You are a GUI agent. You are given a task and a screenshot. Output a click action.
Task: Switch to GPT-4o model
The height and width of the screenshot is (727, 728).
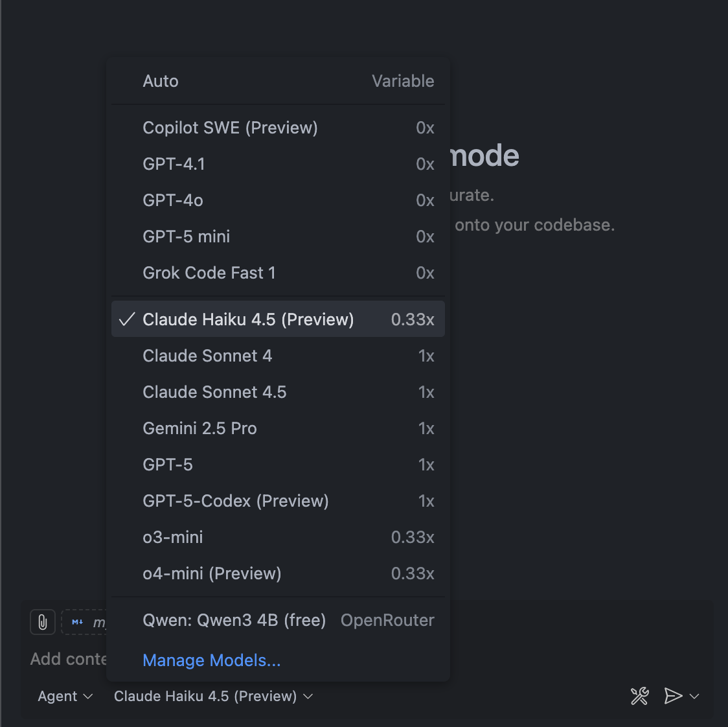click(x=278, y=200)
